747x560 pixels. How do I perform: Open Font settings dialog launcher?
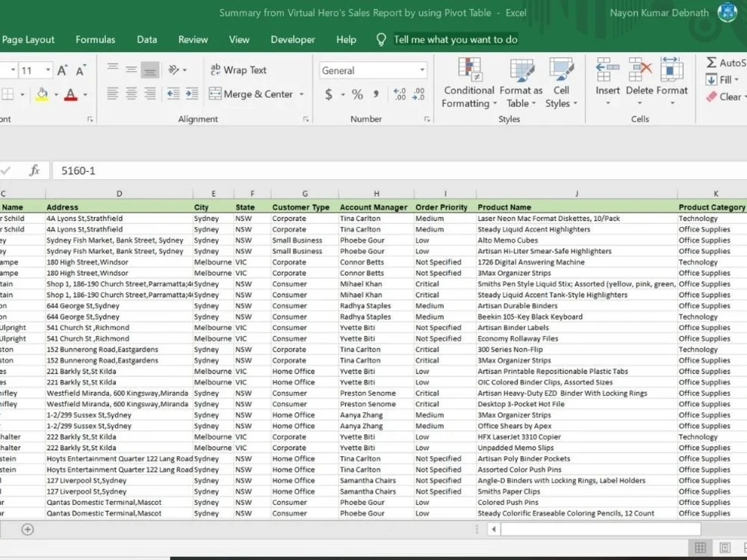coord(90,119)
